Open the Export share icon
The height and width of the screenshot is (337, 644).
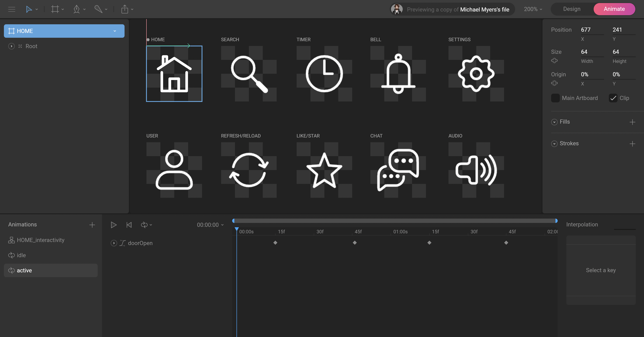click(x=125, y=9)
